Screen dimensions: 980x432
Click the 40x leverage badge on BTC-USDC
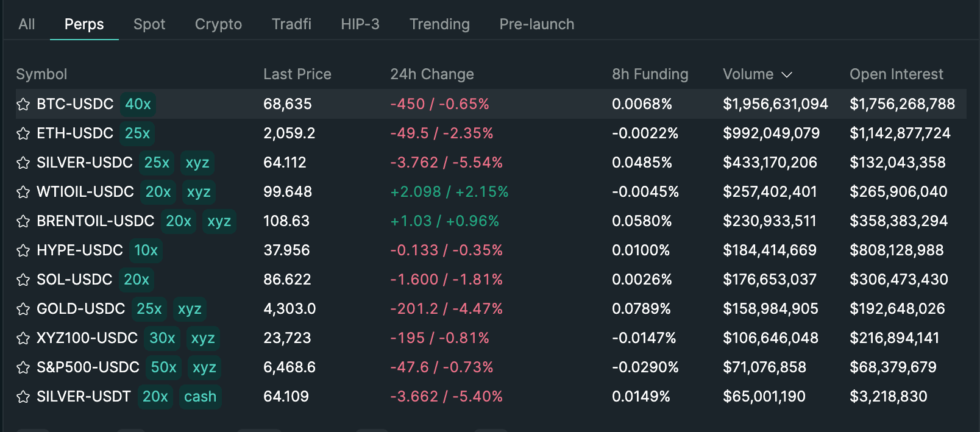pos(138,104)
